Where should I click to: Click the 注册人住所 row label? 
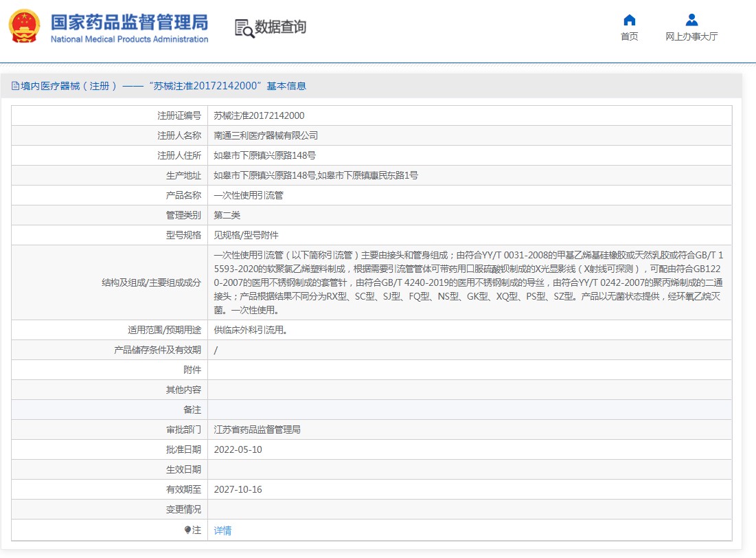179,155
